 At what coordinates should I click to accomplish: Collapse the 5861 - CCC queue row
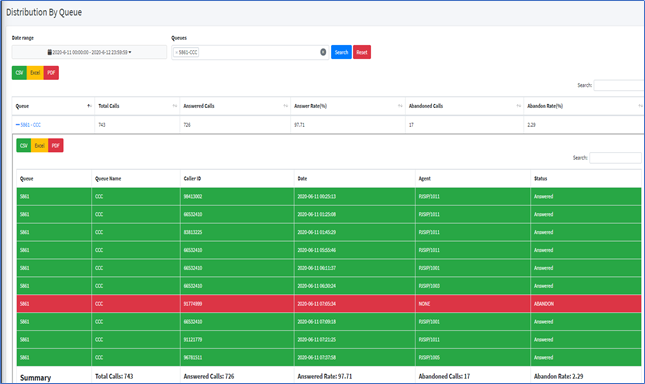click(18, 125)
